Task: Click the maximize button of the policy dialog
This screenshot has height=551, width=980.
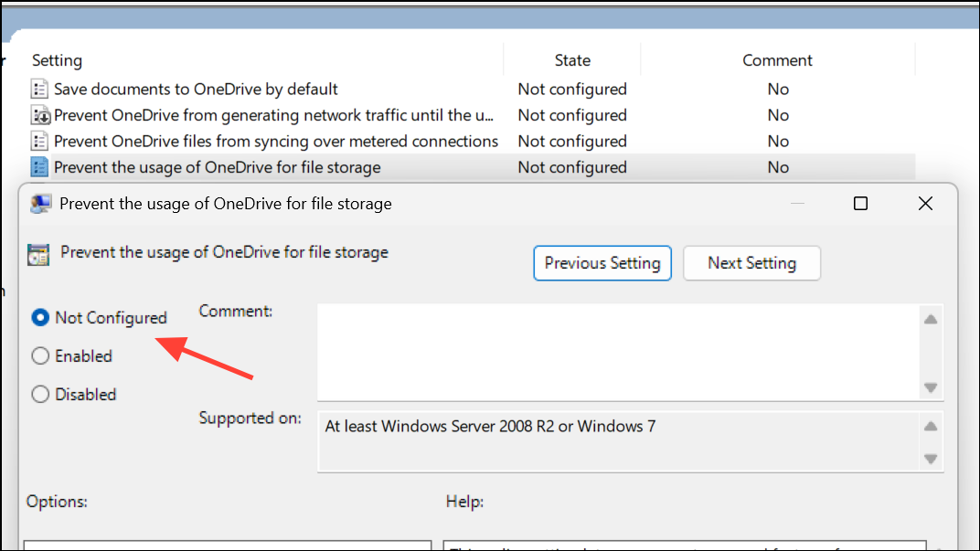Action: click(860, 203)
